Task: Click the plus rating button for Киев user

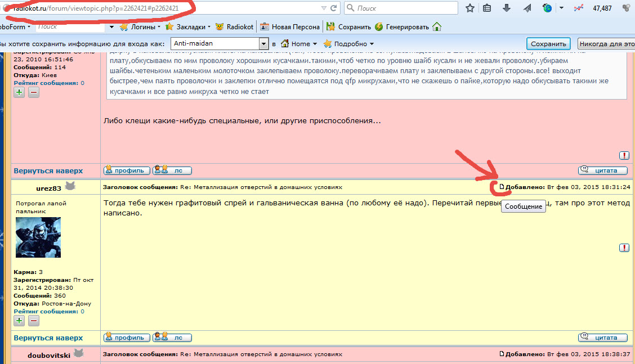Action: click(x=19, y=92)
